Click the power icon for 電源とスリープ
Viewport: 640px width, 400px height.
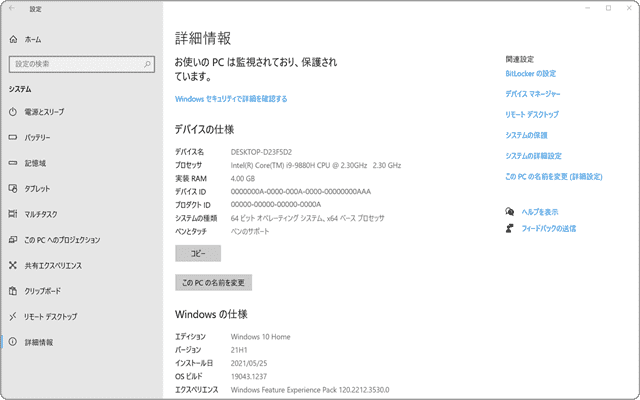coord(13,112)
